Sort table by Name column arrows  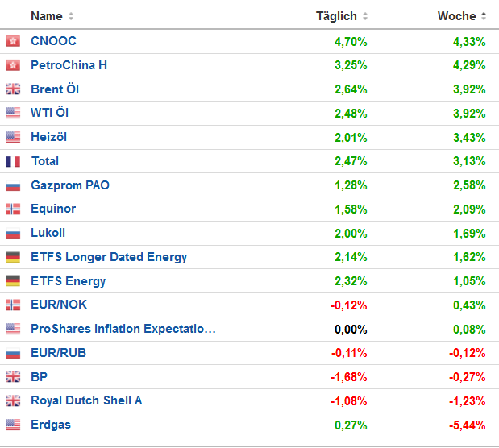(71, 16)
